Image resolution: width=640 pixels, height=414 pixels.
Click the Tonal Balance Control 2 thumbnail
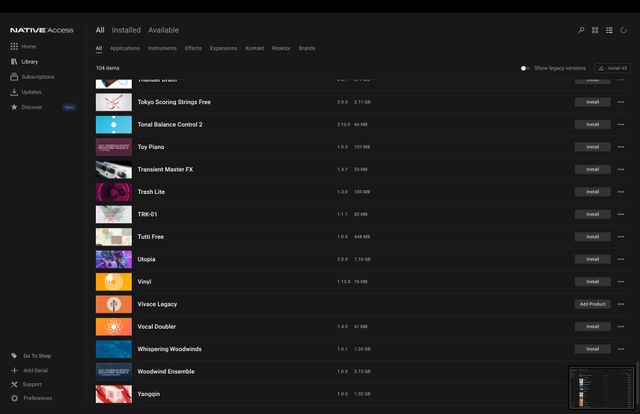point(114,125)
